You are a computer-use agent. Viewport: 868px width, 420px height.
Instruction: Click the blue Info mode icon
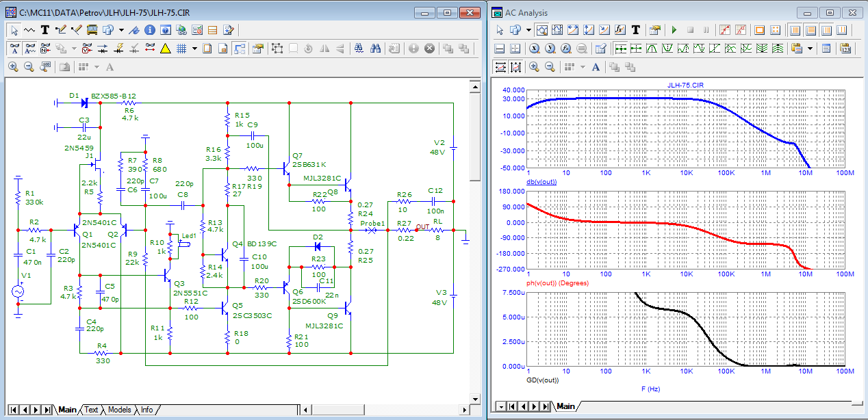click(x=150, y=30)
